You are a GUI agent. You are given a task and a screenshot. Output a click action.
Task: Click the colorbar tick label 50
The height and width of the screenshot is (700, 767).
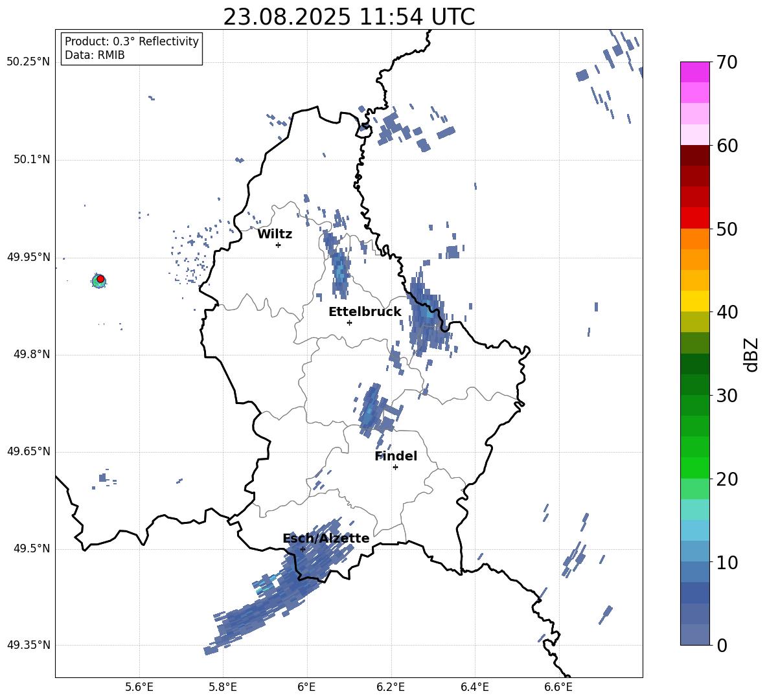pos(727,229)
